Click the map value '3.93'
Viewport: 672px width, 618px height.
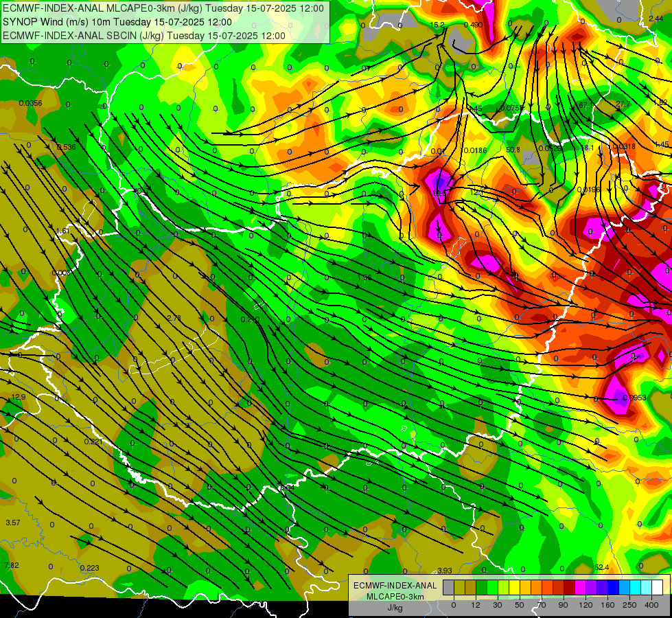coord(444,571)
